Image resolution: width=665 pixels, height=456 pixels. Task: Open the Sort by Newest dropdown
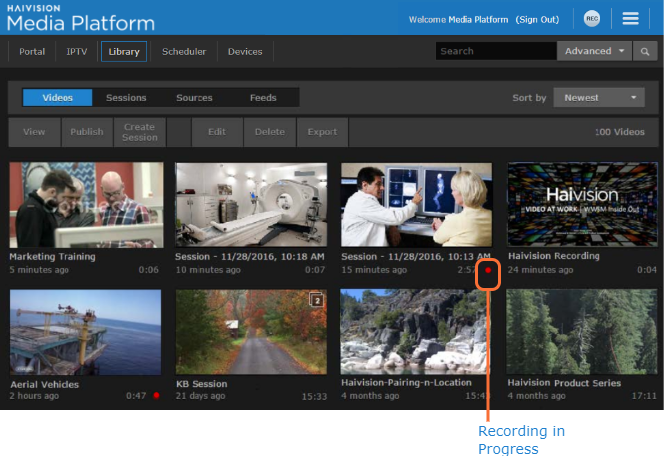[x=599, y=97]
